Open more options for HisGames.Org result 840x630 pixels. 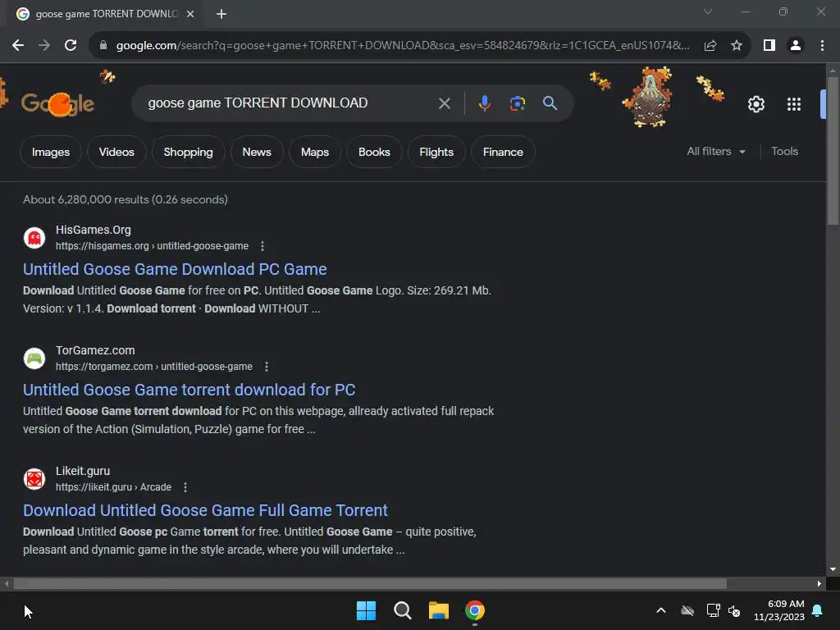(x=262, y=246)
